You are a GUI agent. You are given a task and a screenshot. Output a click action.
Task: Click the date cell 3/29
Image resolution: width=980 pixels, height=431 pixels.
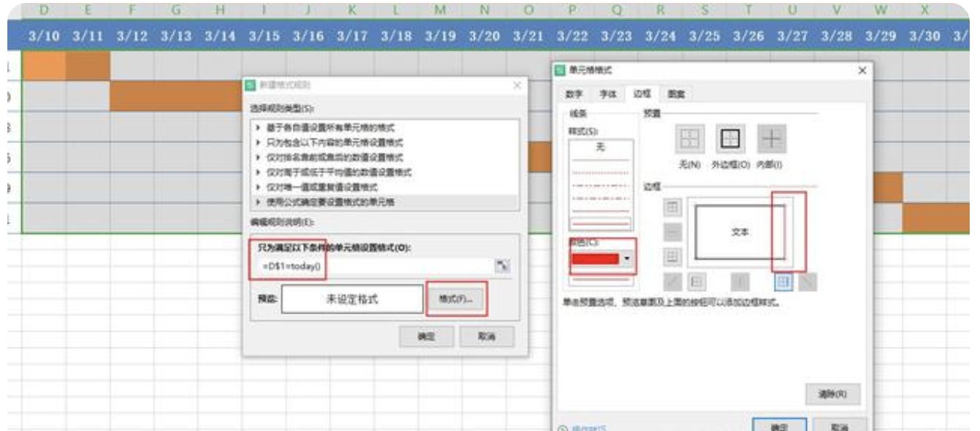tap(880, 36)
